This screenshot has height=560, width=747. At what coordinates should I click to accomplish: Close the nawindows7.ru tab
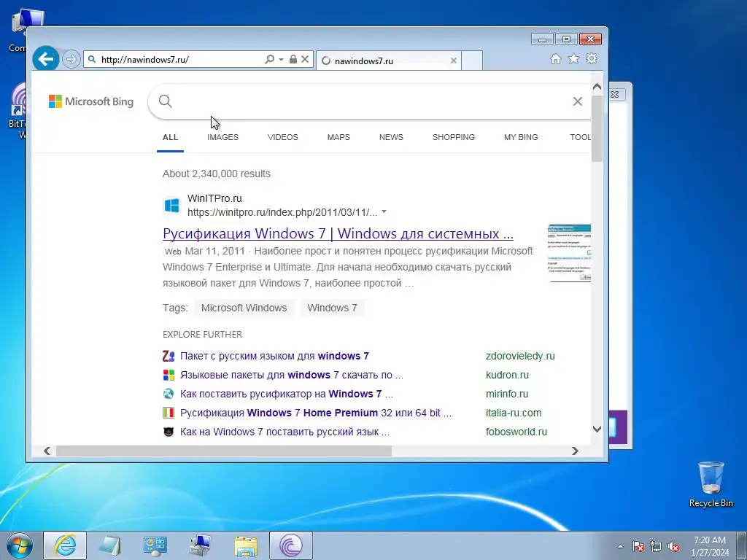pos(454,61)
